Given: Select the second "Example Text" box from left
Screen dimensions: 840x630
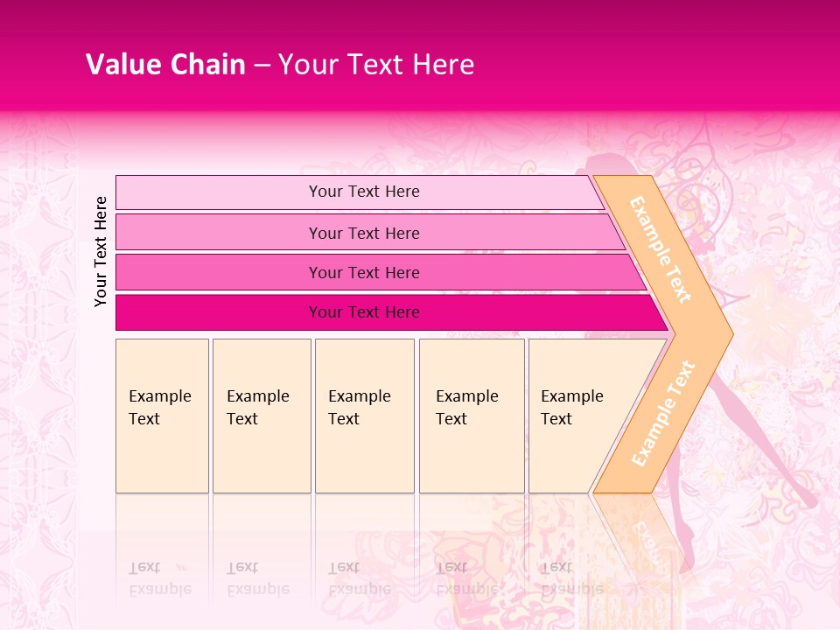Looking at the screenshot, I should 261,415.
